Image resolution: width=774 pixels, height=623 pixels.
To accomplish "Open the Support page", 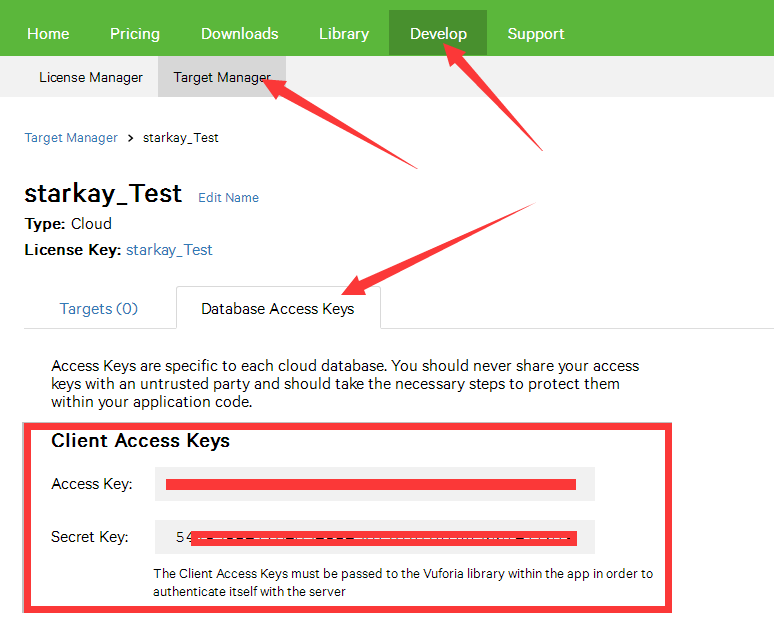I will [536, 34].
